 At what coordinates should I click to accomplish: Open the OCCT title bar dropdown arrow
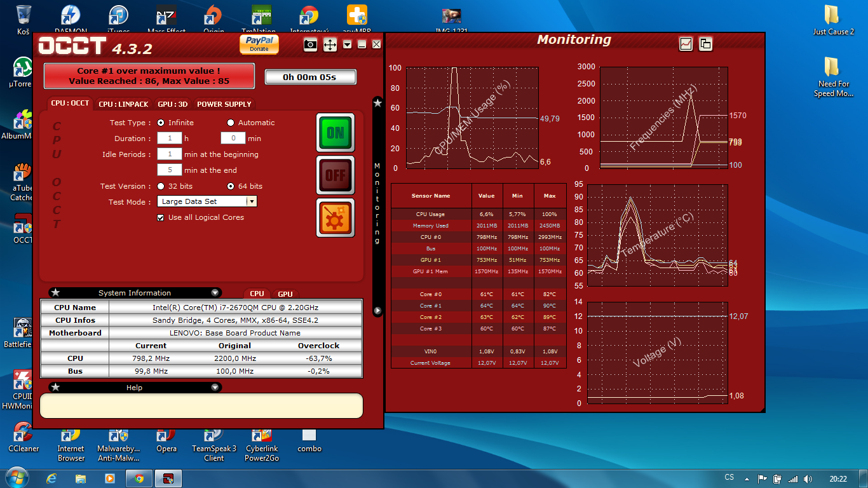point(347,44)
